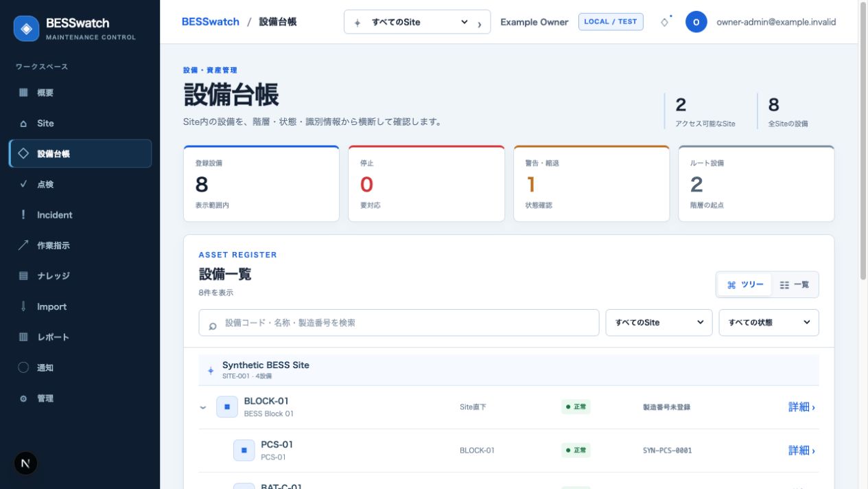
Task: Click the round N badge at bottom-left
Action: coord(25,464)
